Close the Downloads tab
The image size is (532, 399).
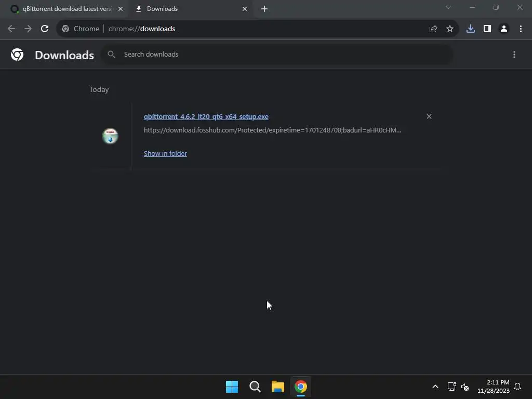tap(245, 9)
